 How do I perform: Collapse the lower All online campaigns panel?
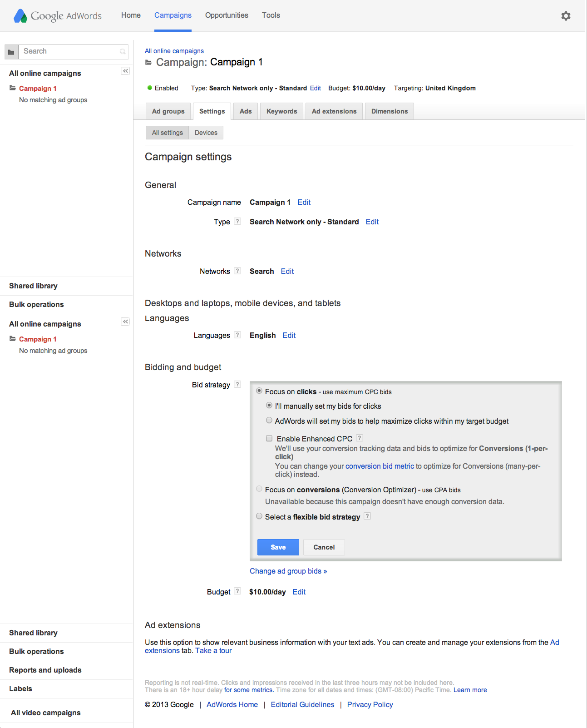(x=125, y=322)
